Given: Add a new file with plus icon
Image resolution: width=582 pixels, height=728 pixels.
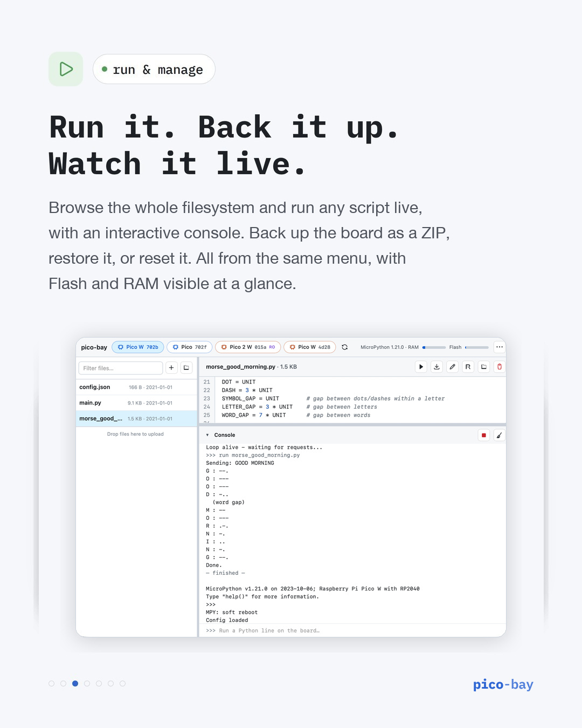Looking at the screenshot, I should (x=171, y=368).
